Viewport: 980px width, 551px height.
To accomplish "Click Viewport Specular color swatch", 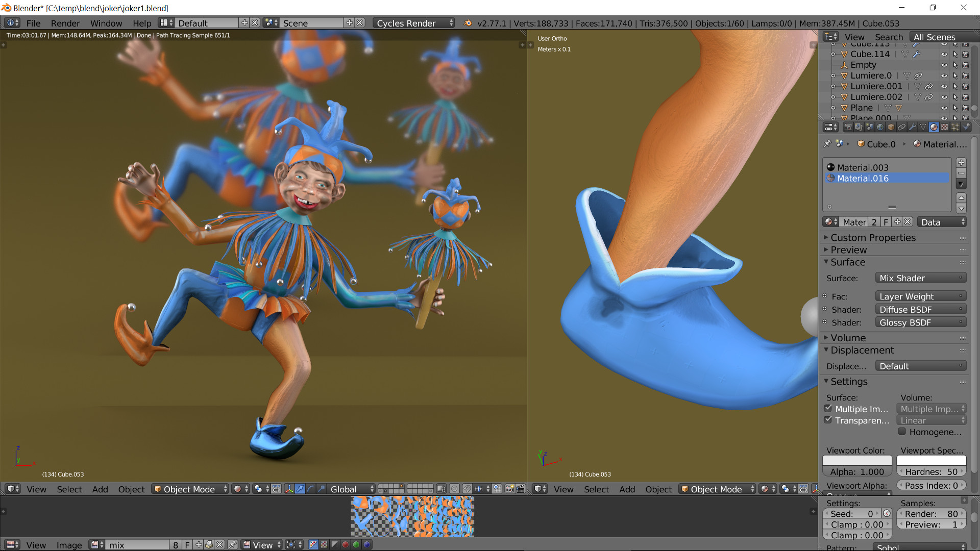I will click(931, 460).
